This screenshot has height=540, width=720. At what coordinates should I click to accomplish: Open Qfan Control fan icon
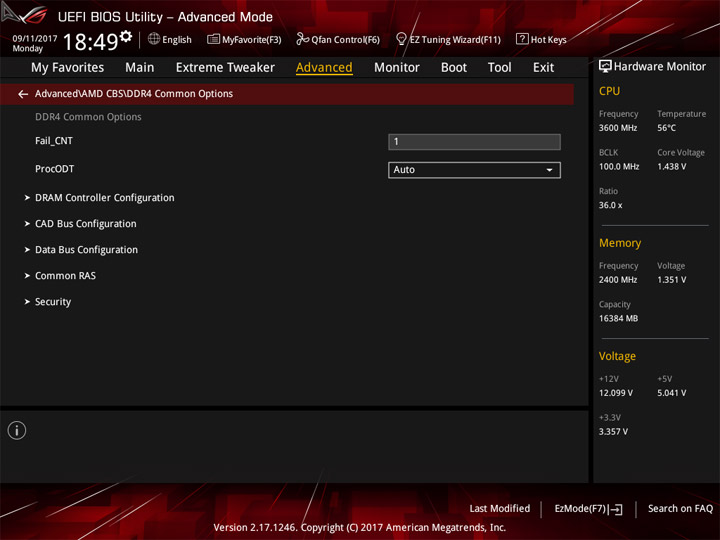(302, 39)
